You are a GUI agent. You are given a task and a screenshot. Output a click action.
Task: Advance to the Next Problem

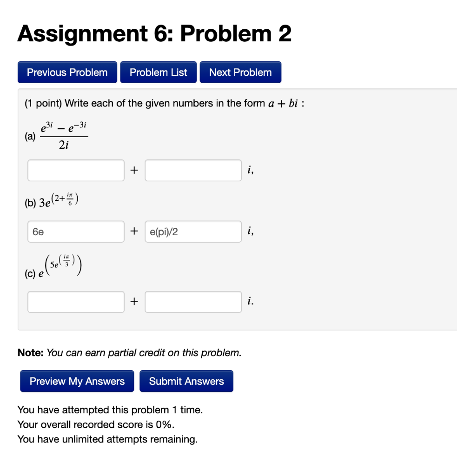tap(240, 72)
